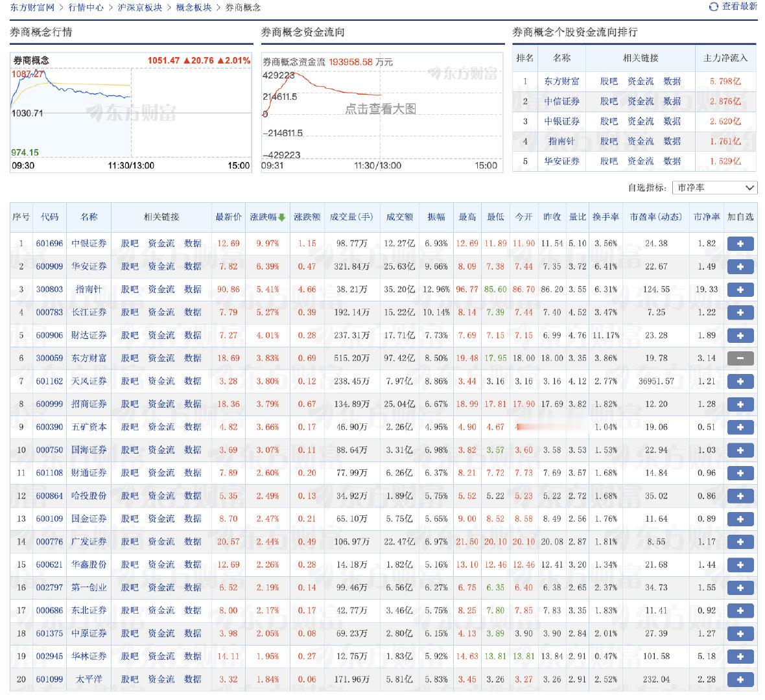Screen dimensions: 765x700
Task: Select 97.42亿 turnover in 东方财富 row
Action: (399, 358)
